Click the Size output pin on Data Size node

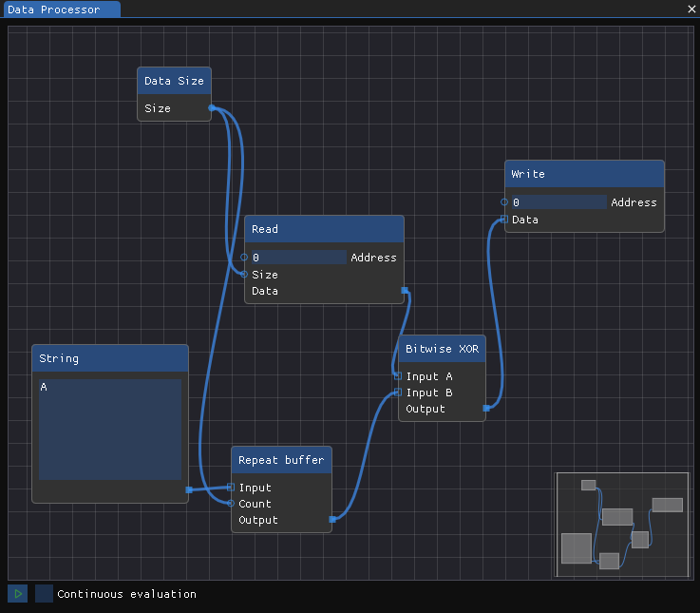pyautogui.click(x=212, y=107)
